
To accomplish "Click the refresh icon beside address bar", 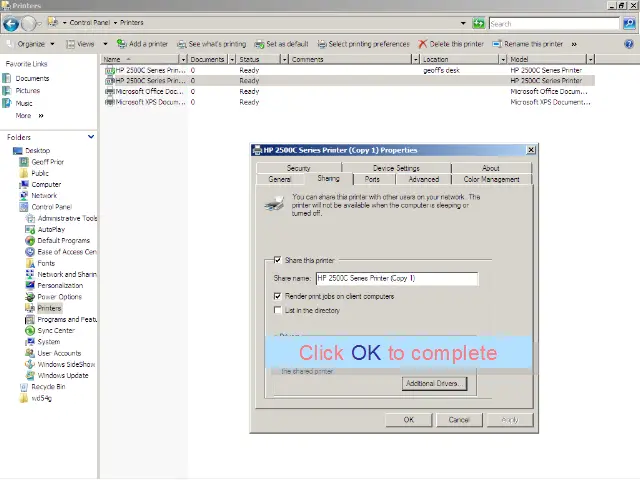I will coord(478,23).
